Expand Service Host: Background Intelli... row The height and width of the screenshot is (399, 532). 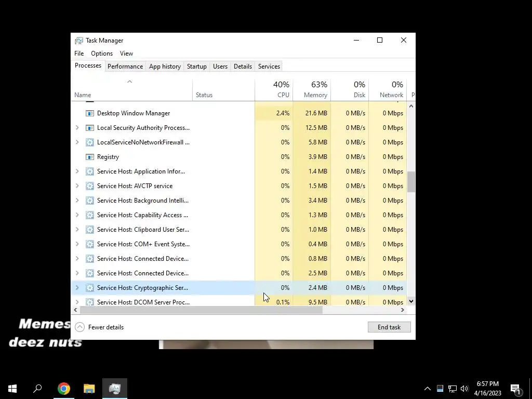point(77,201)
